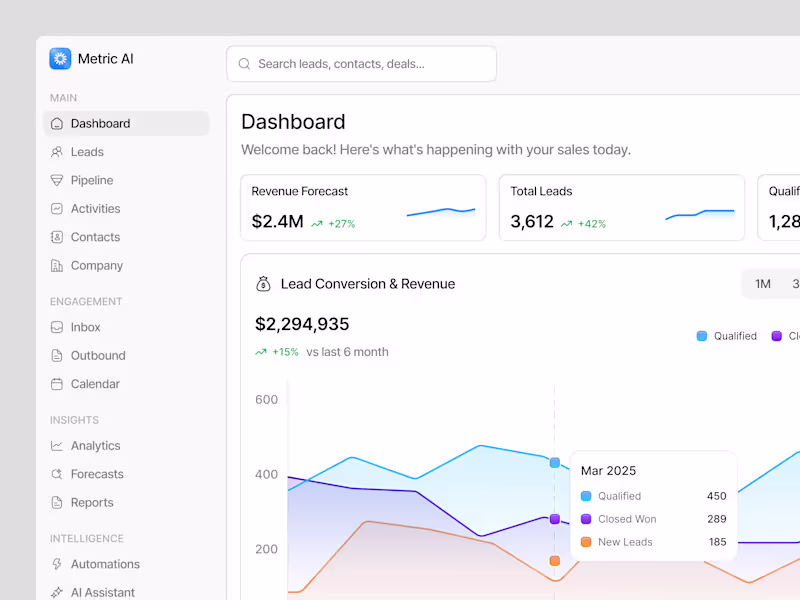
Task: Click the Calendar icon in sidebar
Action: [x=58, y=384]
